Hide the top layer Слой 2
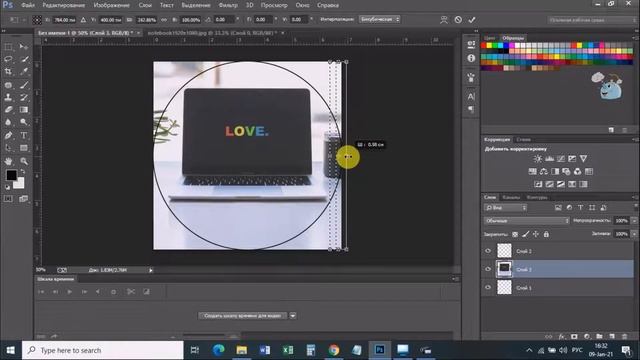This screenshot has height=360, width=640. (488, 251)
